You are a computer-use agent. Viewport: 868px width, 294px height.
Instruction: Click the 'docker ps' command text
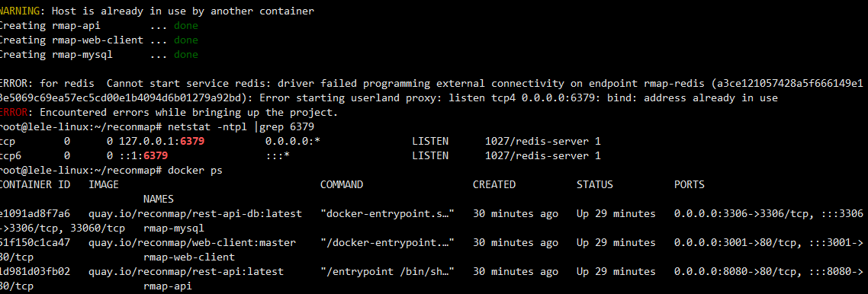click(195, 171)
